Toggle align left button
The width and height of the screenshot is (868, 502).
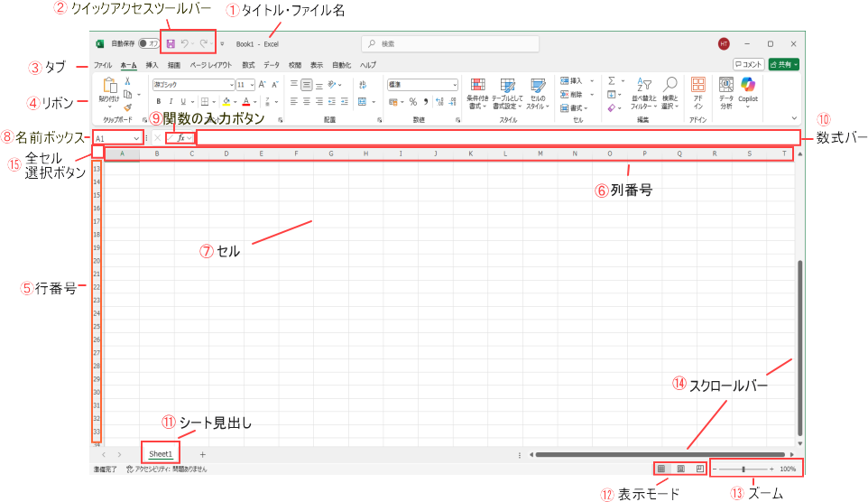(294, 101)
